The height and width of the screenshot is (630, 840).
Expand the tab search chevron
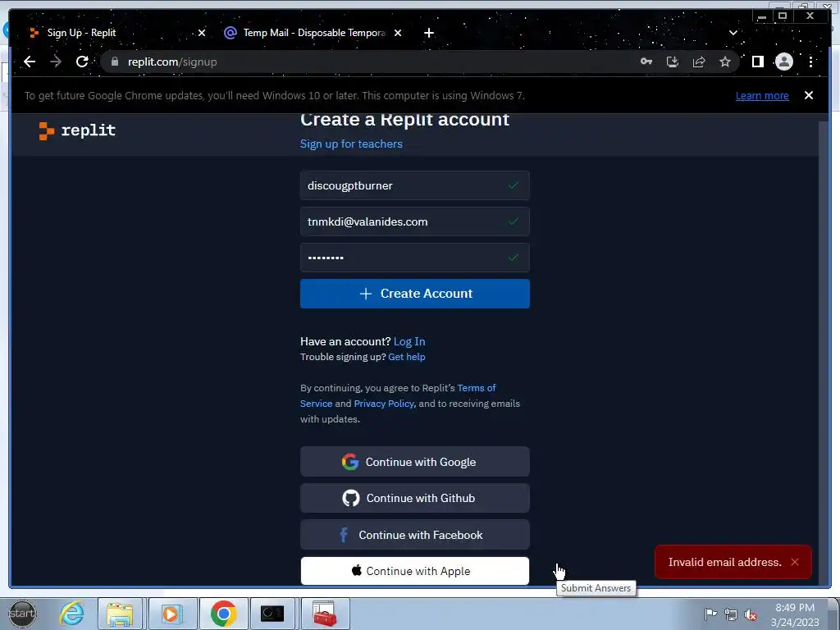coord(733,33)
